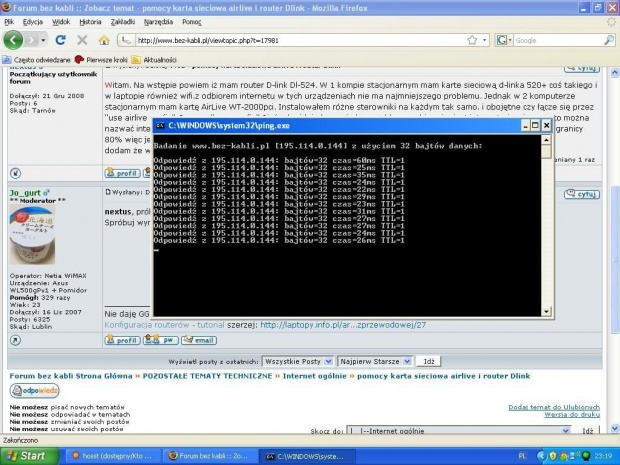This screenshot has height=465, width=620.
Task: Open the Windows Start button
Action: coord(29,456)
